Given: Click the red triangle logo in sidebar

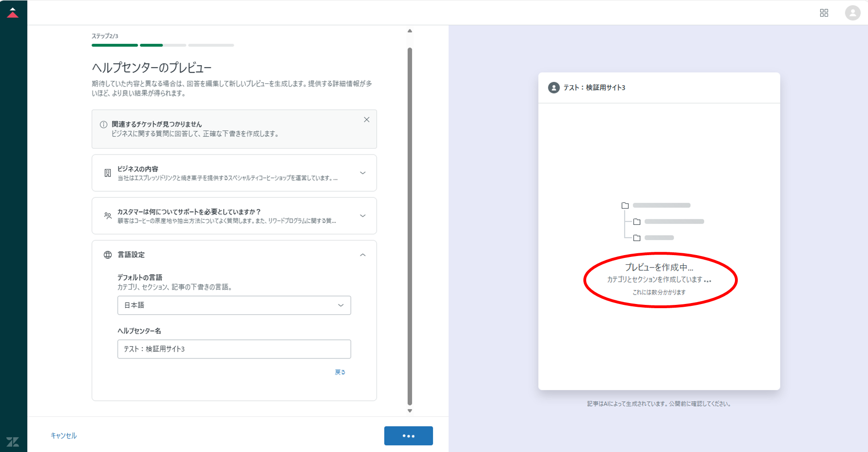Looking at the screenshot, I should (x=13, y=13).
